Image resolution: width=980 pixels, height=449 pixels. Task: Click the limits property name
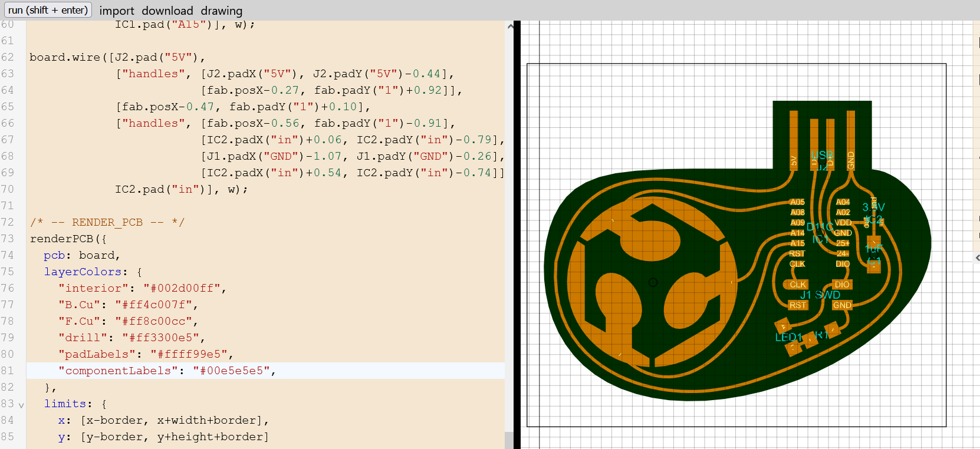[65, 404]
